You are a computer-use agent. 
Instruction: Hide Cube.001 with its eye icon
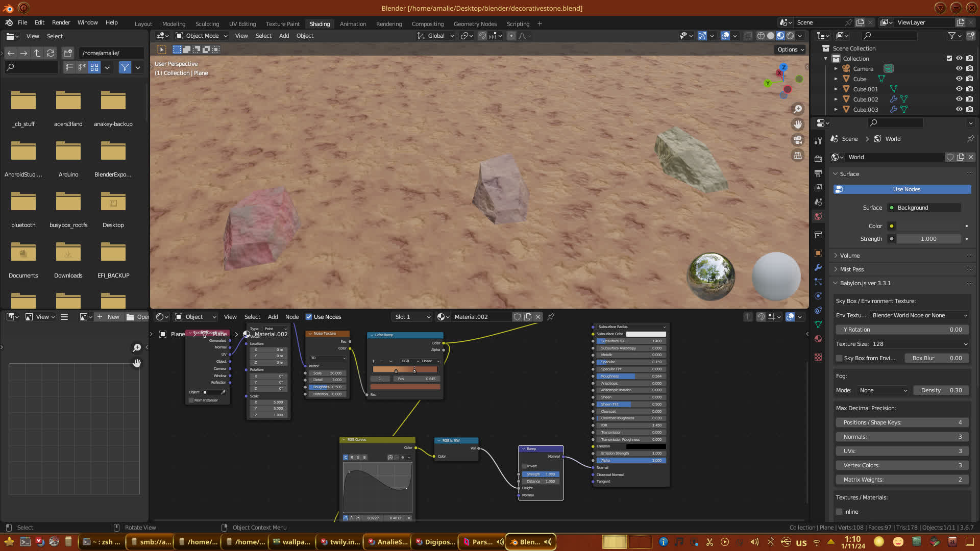click(x=959, y=89)
